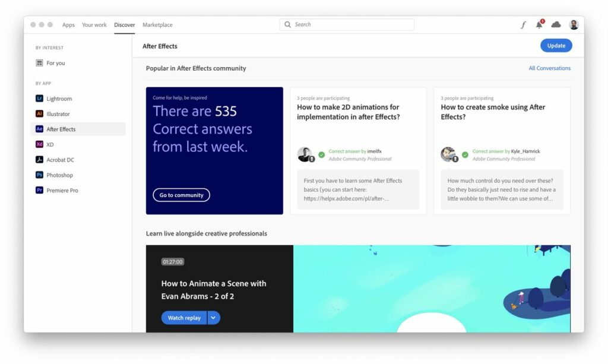The width and height of the screenshot is (608, 364).
Task: Click the How to Animate a Scene title
Action: coord(214,290)
